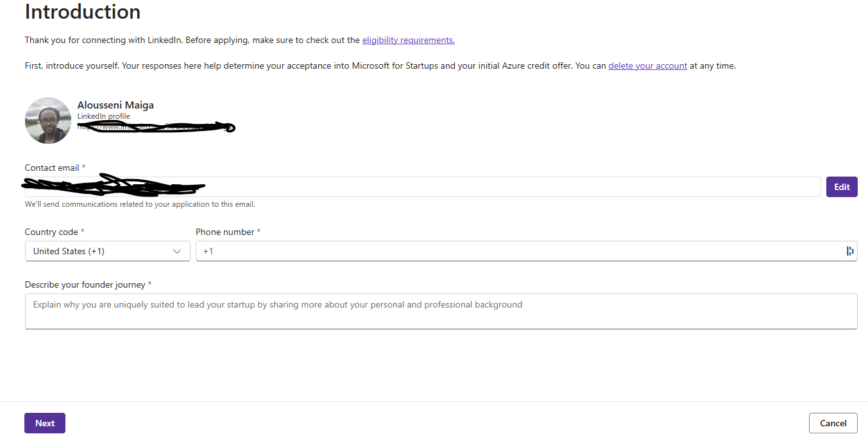The image size is (868, 443).
Task: Select the Contact email input field
Action: (x=423, y=187)
